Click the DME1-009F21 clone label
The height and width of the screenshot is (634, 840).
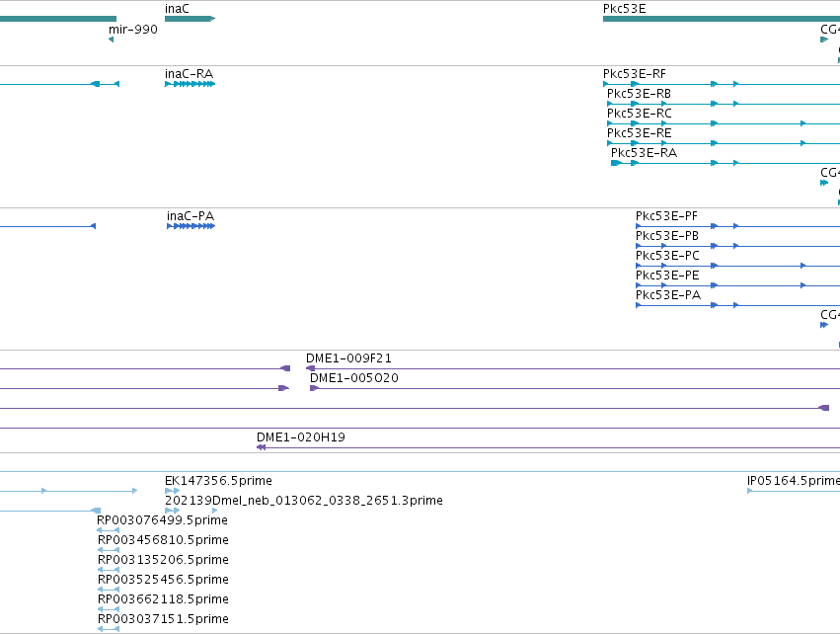[x=348, y=358]
